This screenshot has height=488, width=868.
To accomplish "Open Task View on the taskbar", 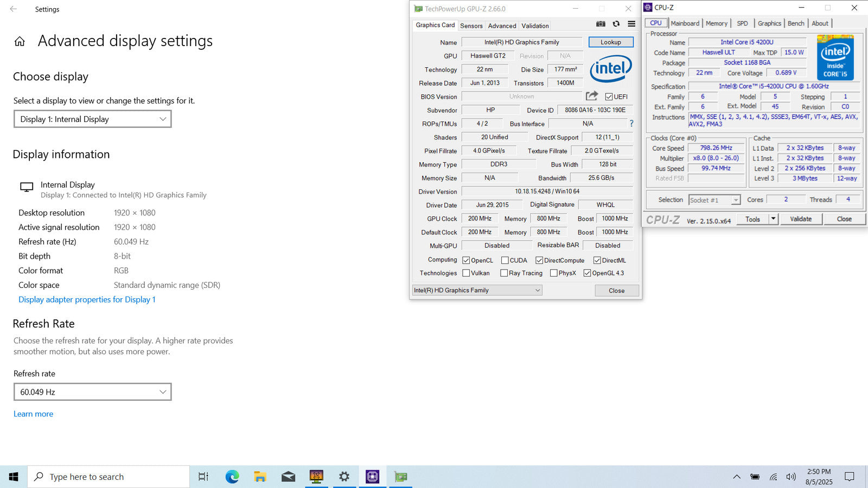I will coord(203,477).
